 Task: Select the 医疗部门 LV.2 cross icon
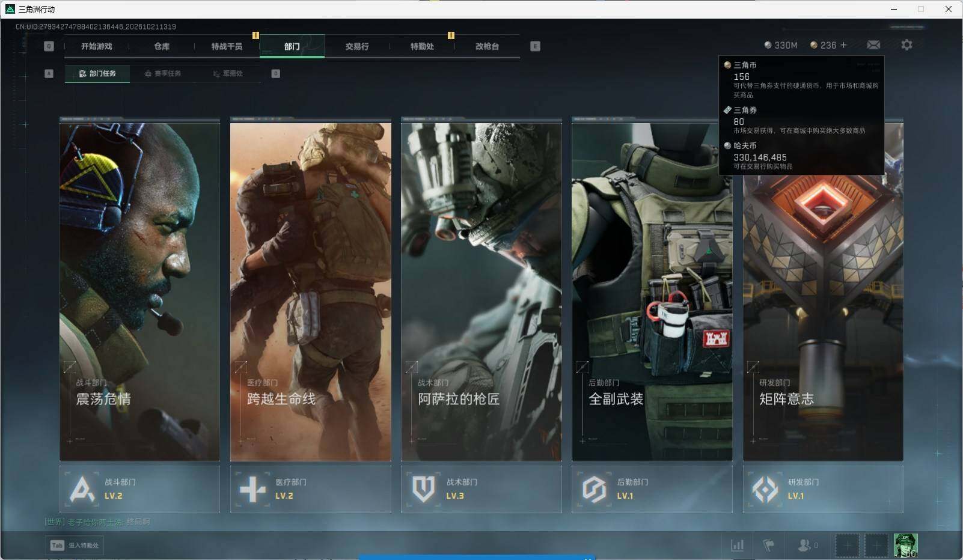tap(252, 488)
